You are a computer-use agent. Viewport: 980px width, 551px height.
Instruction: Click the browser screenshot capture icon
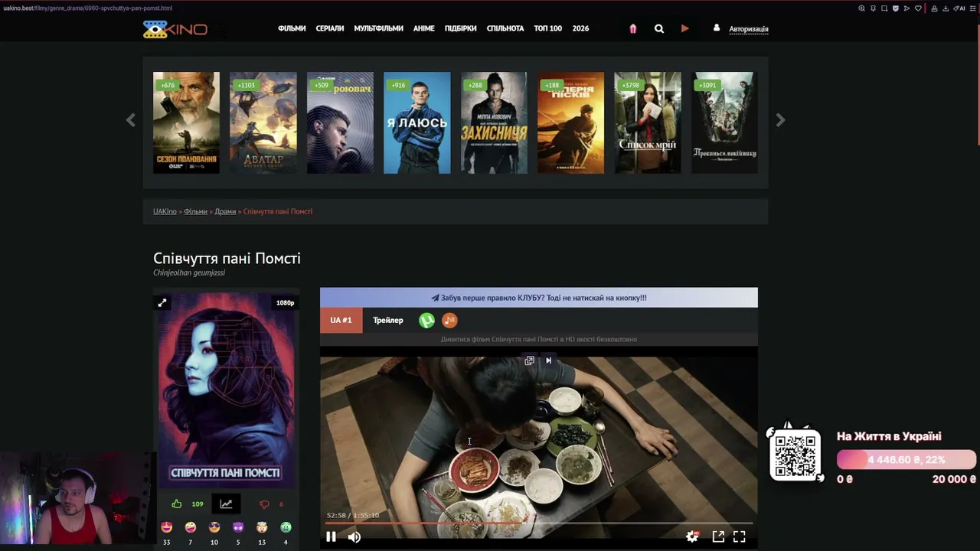884,8
